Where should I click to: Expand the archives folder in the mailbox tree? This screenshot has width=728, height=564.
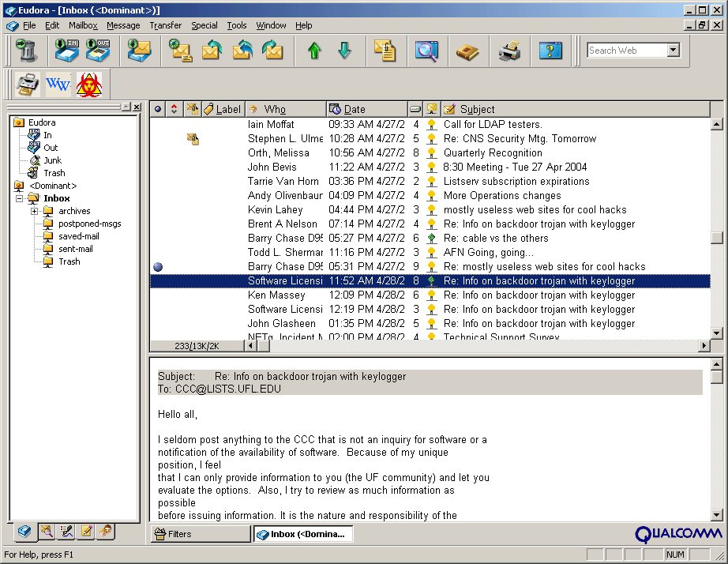[x=35, y=211]
